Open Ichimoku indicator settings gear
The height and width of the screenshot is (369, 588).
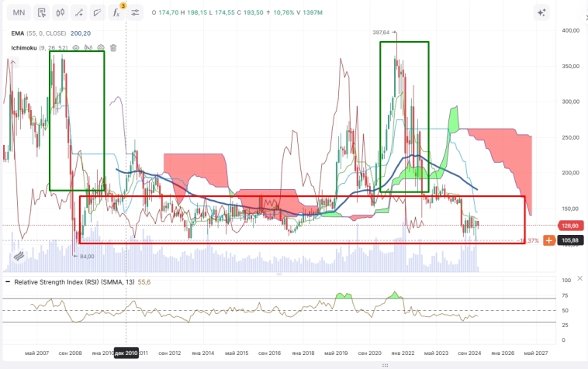click(101, 47)
